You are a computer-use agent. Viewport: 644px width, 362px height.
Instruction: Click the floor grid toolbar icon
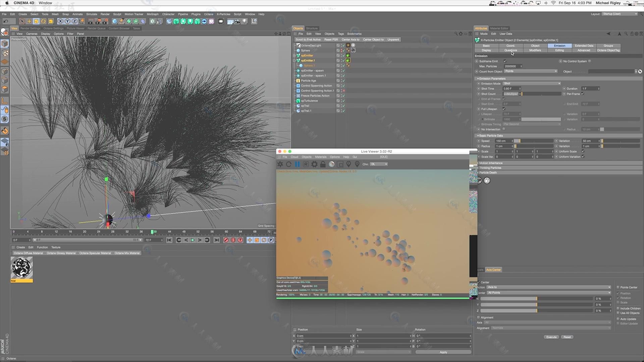click(230, 21)
